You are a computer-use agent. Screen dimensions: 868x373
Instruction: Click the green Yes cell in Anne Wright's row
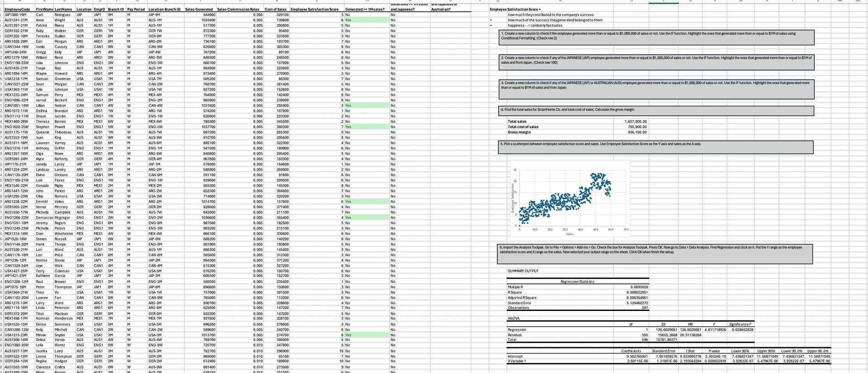pyautogui.click(x=367, y=20)
